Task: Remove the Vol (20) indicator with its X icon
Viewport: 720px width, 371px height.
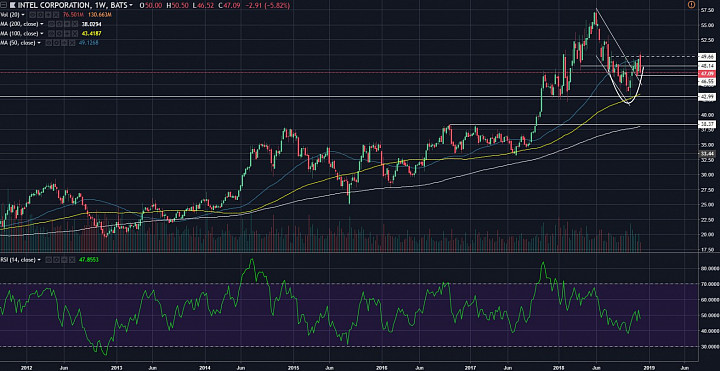Action: (56, 15)
